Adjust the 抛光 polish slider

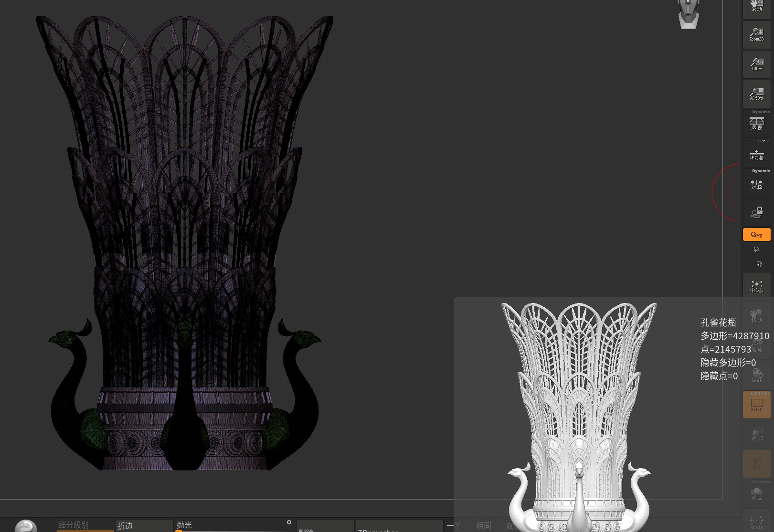(x=234, y=526)
